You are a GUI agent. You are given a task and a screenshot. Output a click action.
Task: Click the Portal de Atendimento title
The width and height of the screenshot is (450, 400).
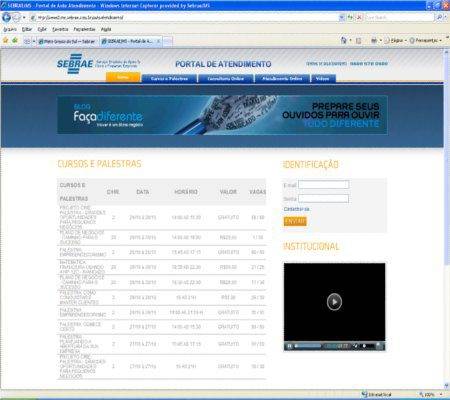223,64
